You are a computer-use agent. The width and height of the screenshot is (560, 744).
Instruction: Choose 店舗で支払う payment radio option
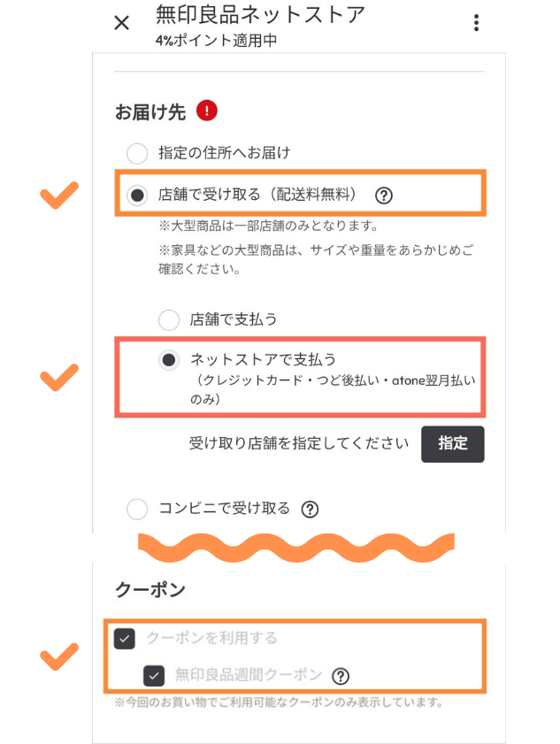168,318
